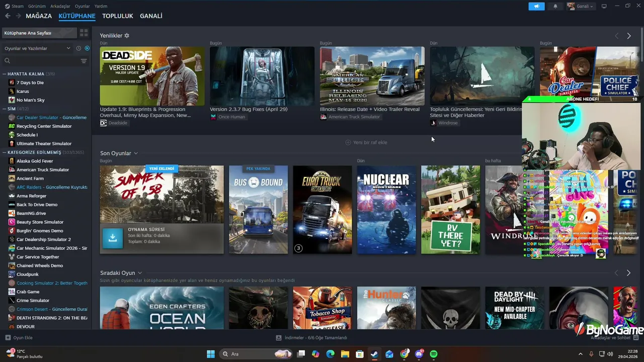Sort library by recent activity clock icon

(78, 48)
